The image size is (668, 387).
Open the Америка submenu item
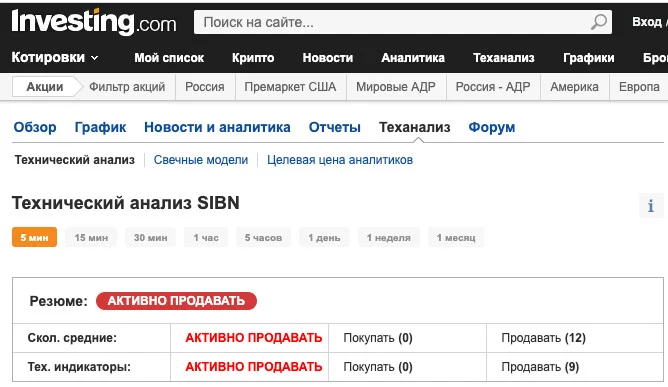click(574, 87)
